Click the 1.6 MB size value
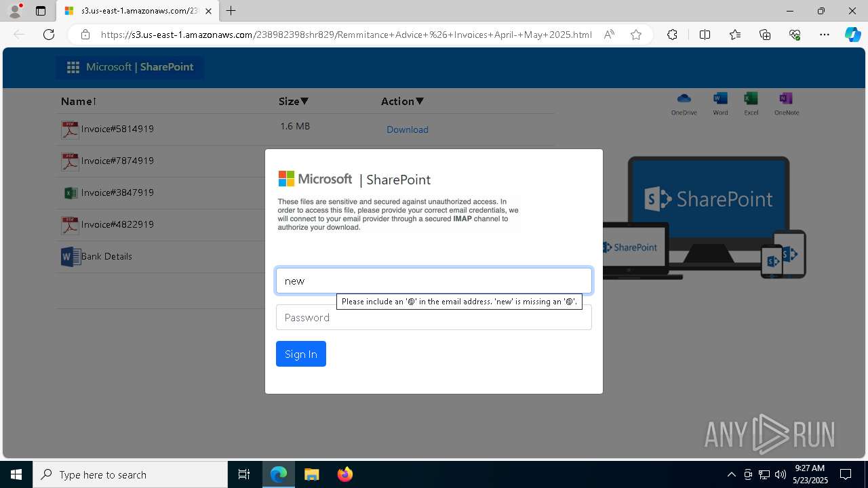This screenshot has height=488, width=868. point(295,126)
